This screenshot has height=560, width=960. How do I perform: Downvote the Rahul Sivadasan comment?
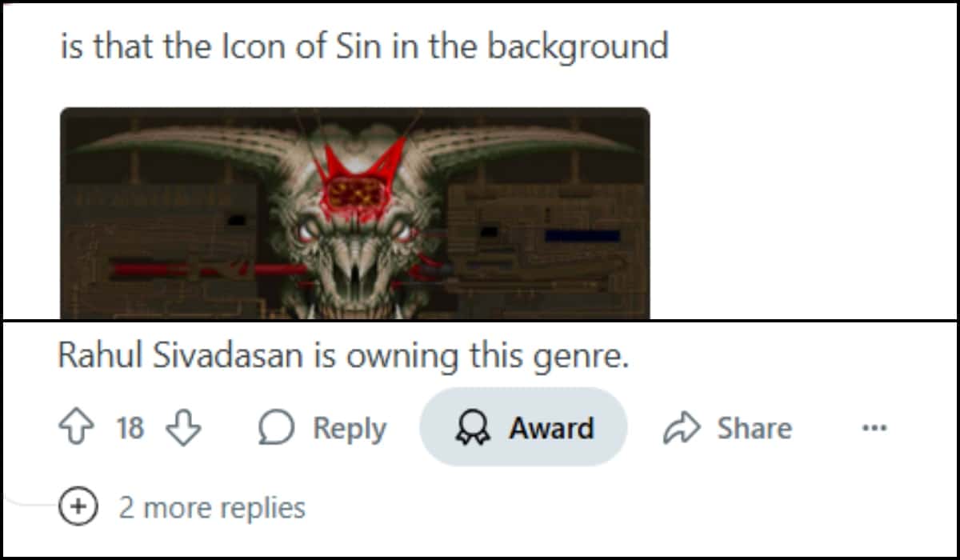[183, 429]
